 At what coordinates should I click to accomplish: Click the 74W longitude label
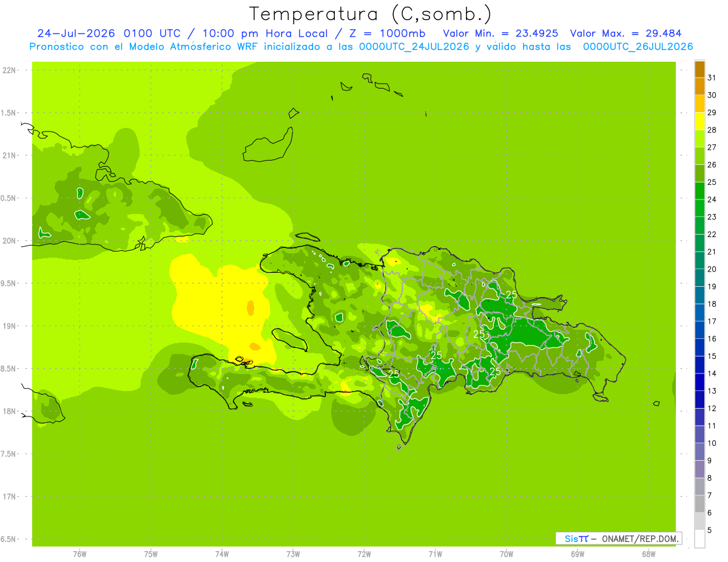221,554
